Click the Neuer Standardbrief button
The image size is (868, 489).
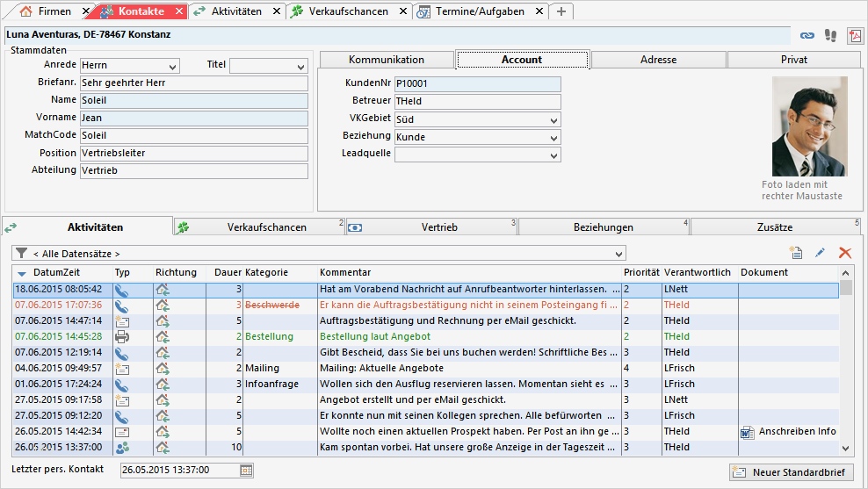[792, 472]
